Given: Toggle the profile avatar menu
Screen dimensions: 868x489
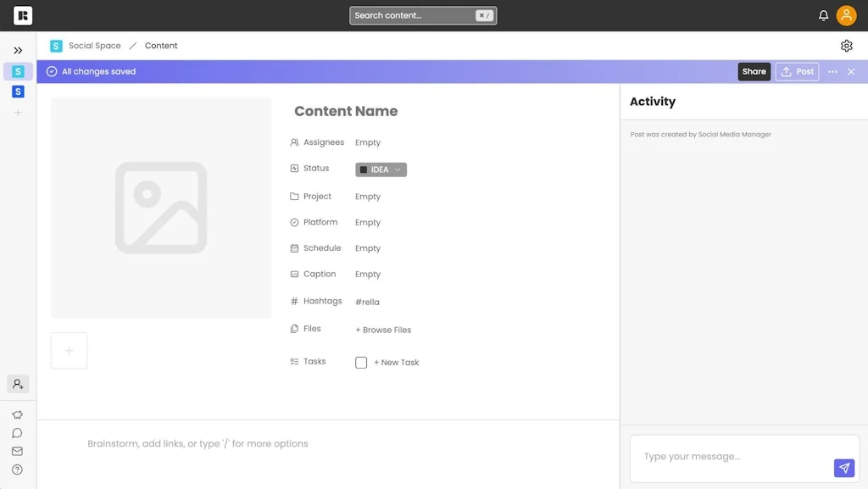Looking at the screenshot, I should click(x=845, y=14).
